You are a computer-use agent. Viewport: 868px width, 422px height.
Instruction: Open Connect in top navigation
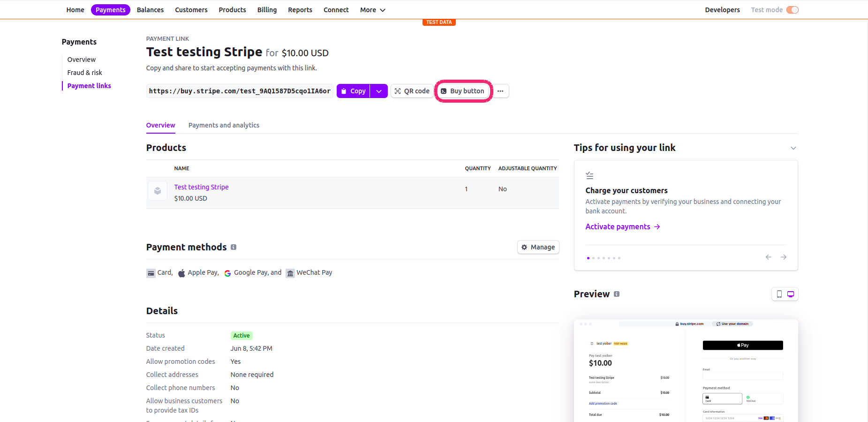tap(336, 10)
